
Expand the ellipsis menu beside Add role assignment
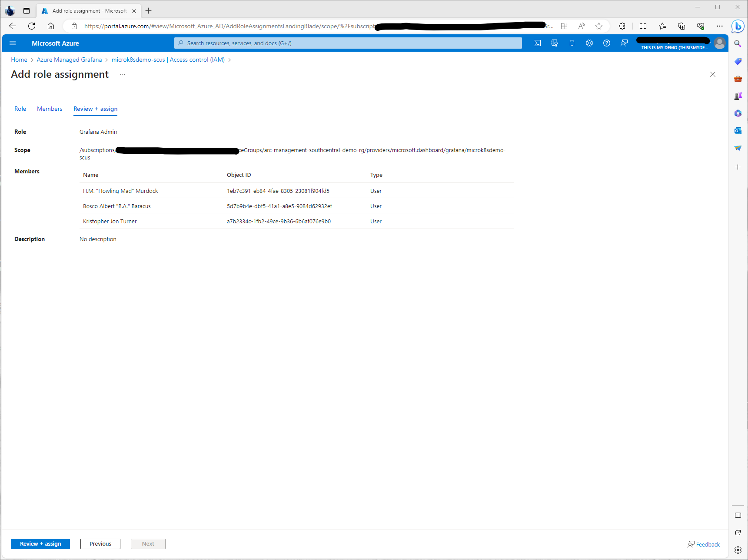(x=123, y=74)
